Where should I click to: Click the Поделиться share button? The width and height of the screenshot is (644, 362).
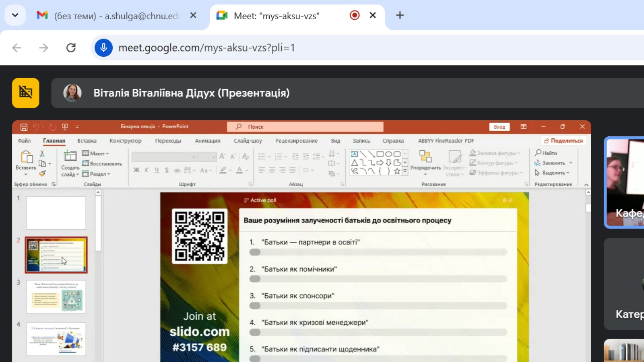[563, 141]
